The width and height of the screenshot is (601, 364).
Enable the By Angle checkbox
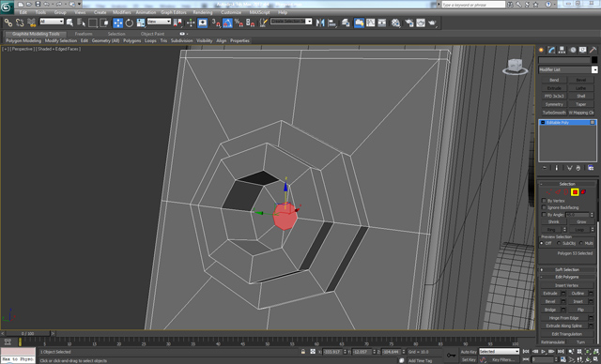(544, 214)
